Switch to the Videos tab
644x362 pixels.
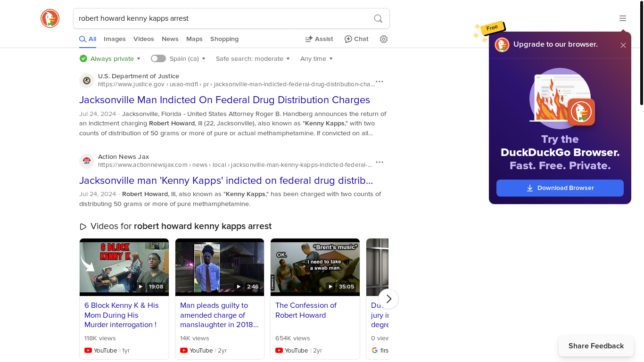point(144,39)
